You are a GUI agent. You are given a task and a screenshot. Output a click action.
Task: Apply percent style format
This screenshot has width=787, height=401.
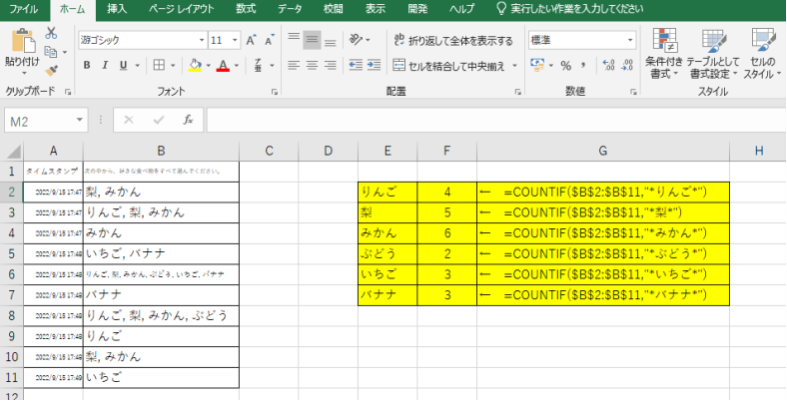tap(566, 66)
